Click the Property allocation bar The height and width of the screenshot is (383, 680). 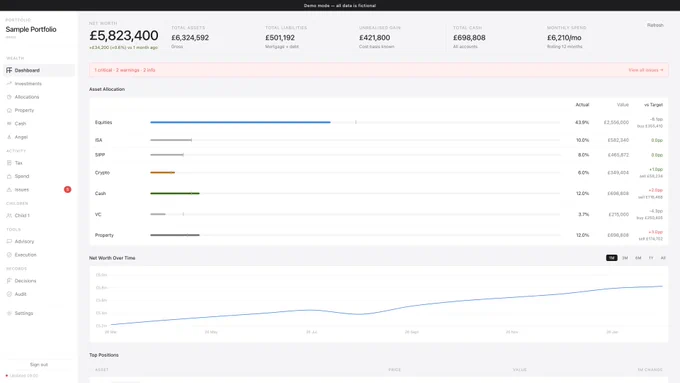pyautogui.click(x=175, y=235)
